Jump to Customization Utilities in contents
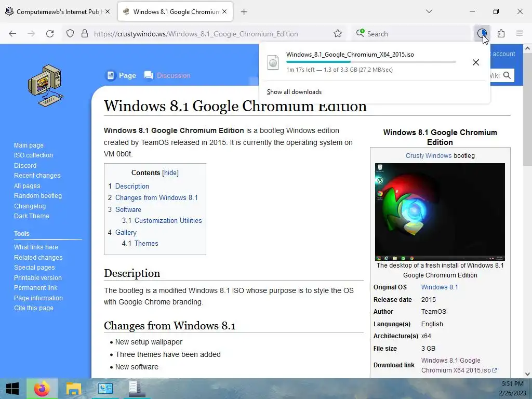Screen dimensions: 532x399 point(168,220)
